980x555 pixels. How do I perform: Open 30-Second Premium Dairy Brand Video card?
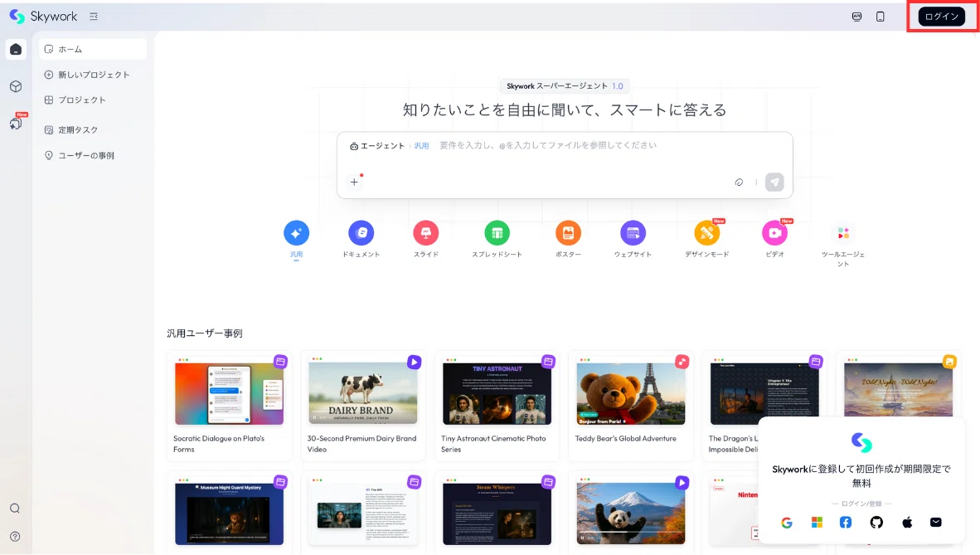[x=363, y=406]
